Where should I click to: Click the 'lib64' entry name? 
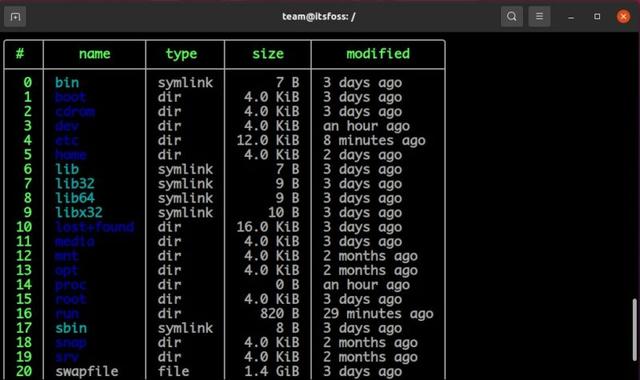[75, 198]
